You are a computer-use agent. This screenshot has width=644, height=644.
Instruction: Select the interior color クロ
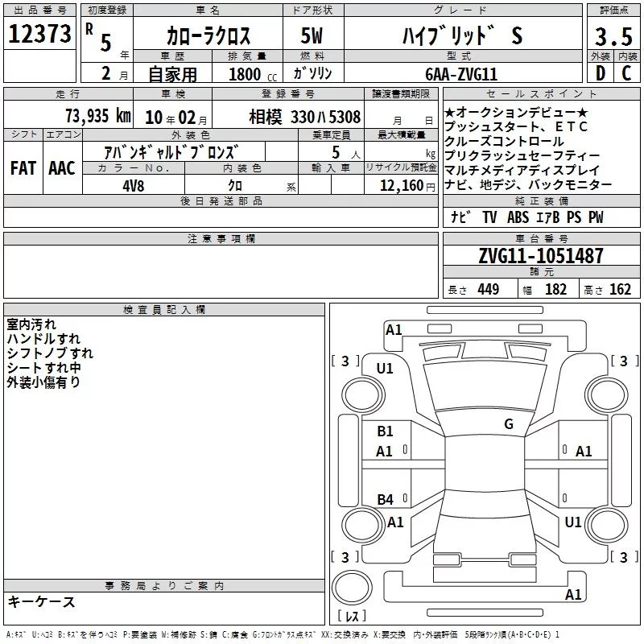click(x=235, y=186)
